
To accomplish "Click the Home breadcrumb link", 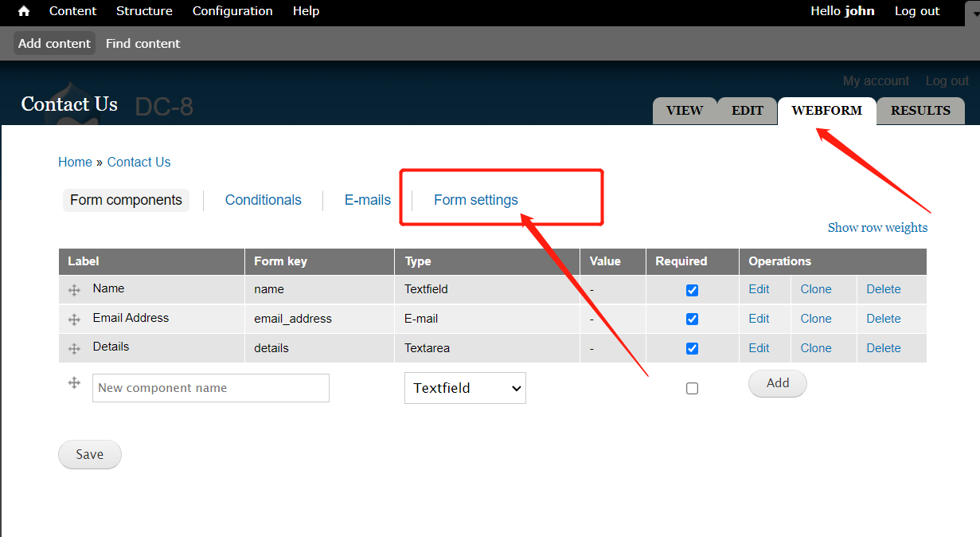I will (x=75, y=162).
